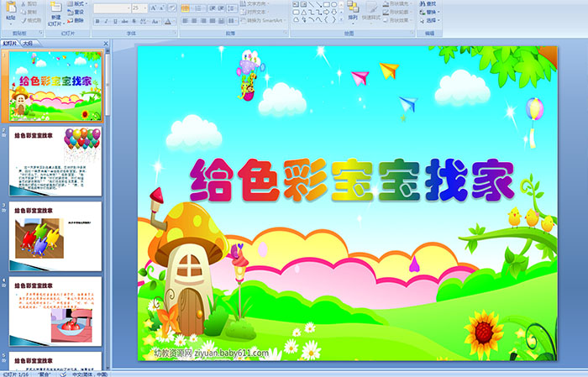Select the Oval shape in the shapes gallery

(333, 4)
